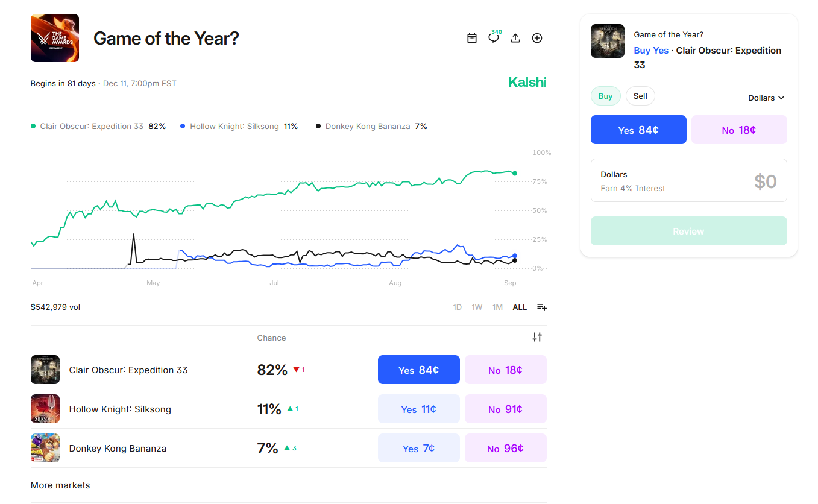Click the chart sort arrows icon
The height and width of the screenshot is (504, 818).
537,338
